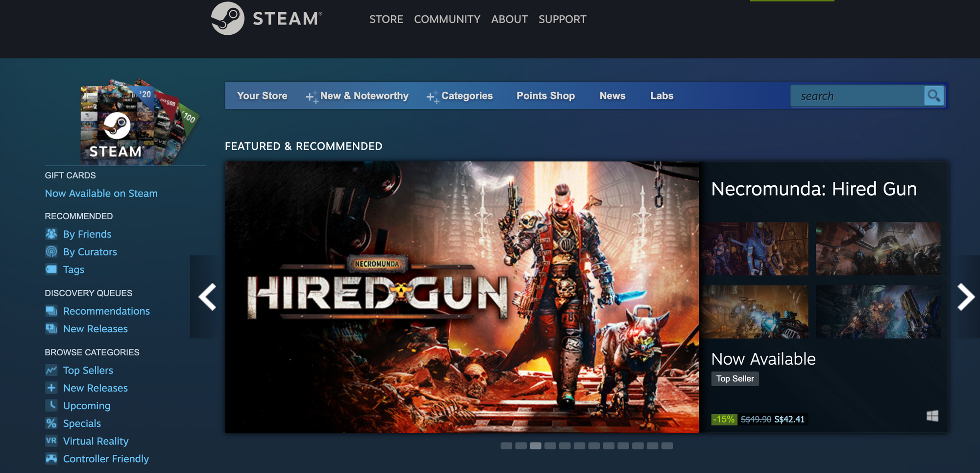Click the Top Sellers chart icon
Image resolution: width=980 pixels, height=473 pixels.
coord(51,370)
